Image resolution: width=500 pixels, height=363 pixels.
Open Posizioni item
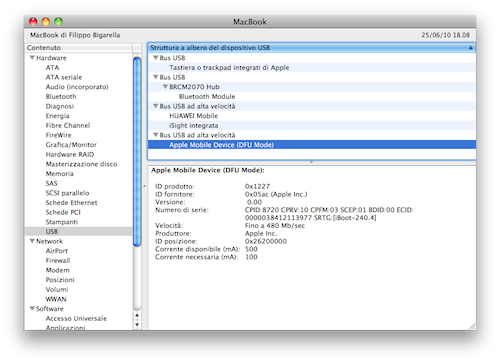click(x=60, y=280)
